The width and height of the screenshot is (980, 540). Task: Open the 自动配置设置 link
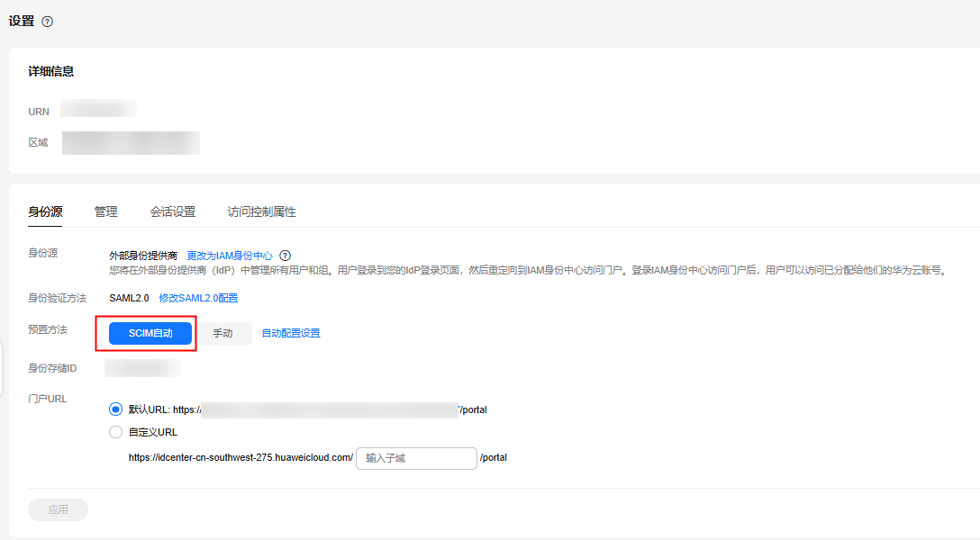pyautogui.click(x=291, y=333)
